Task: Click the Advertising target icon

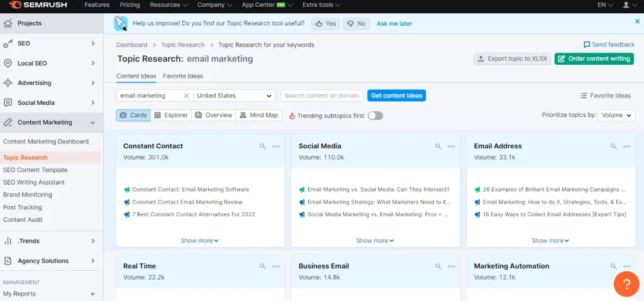Action: tap(8, 83)
